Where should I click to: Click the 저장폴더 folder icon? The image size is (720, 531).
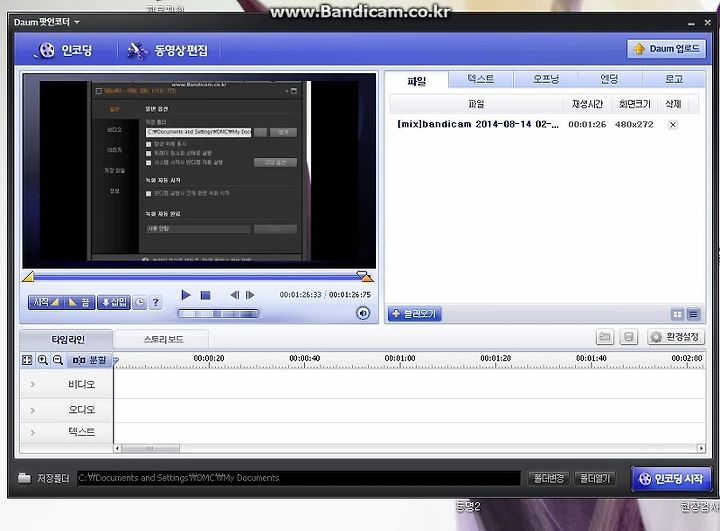click(24, 478)
